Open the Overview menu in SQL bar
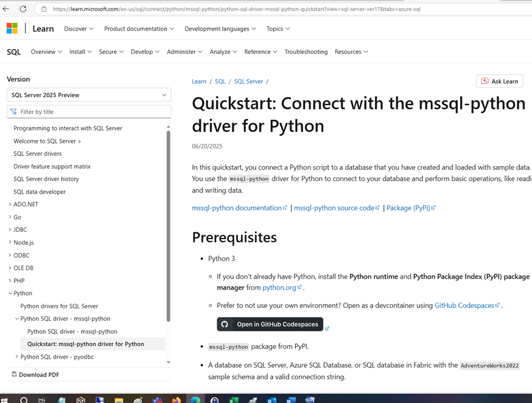 point(46,52)
